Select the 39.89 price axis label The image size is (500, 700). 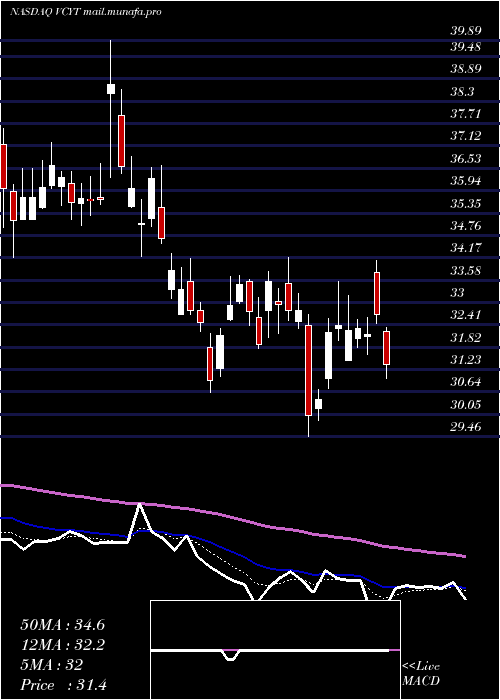(x=466, y=31)
